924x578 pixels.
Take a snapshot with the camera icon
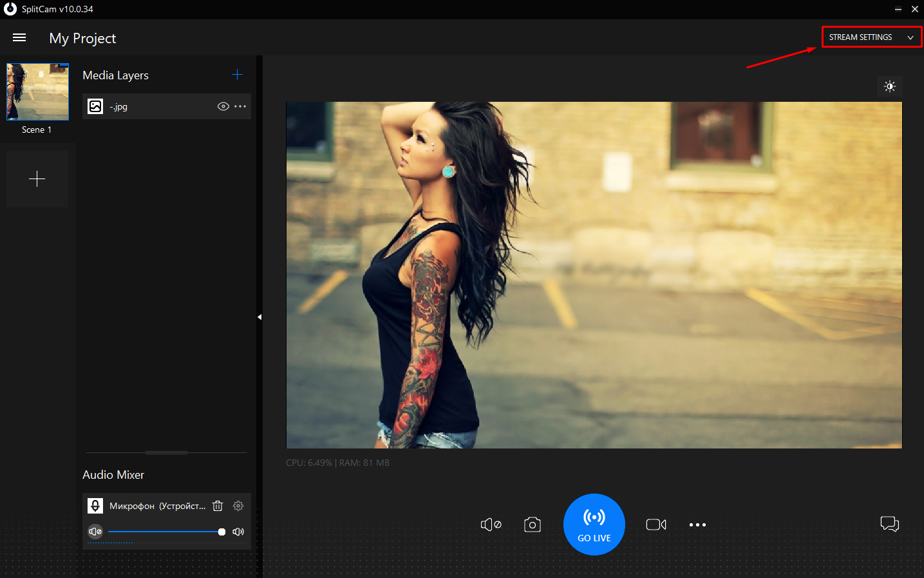532,525
